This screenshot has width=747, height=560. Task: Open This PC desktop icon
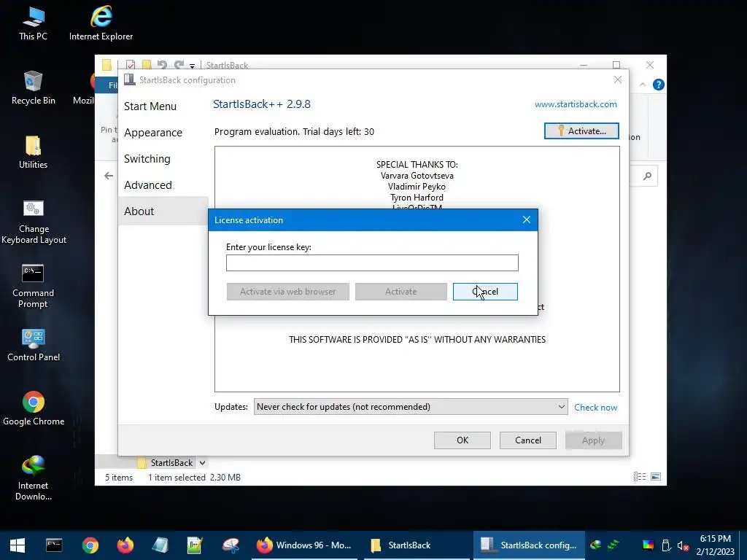click(33, 23)
